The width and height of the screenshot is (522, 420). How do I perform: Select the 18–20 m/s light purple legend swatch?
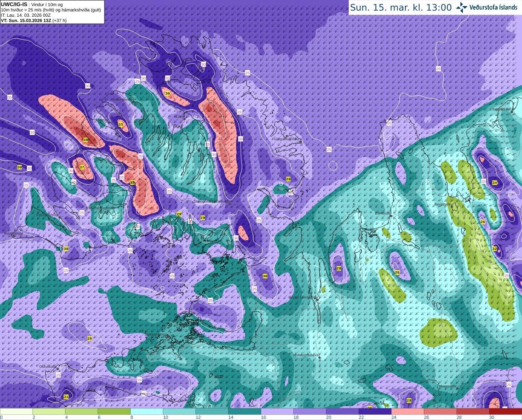(310, 411)
